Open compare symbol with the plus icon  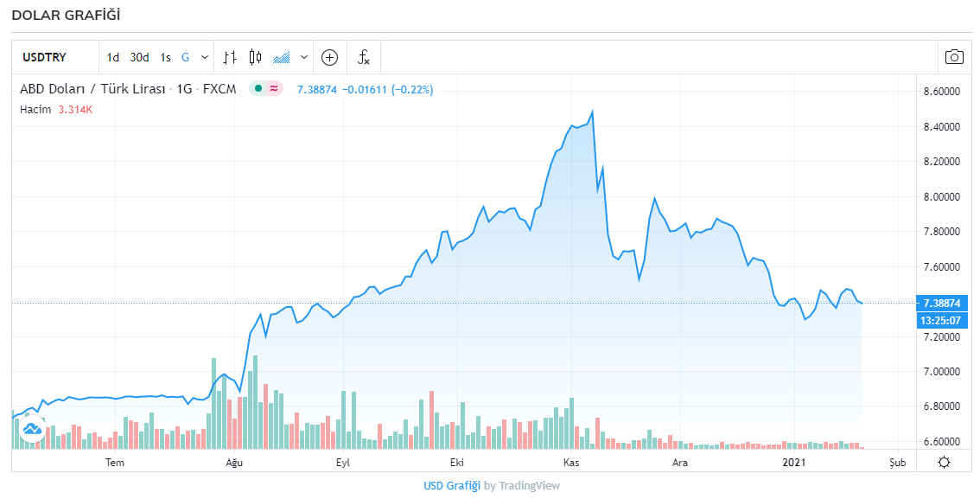click(x=329, y=57)
